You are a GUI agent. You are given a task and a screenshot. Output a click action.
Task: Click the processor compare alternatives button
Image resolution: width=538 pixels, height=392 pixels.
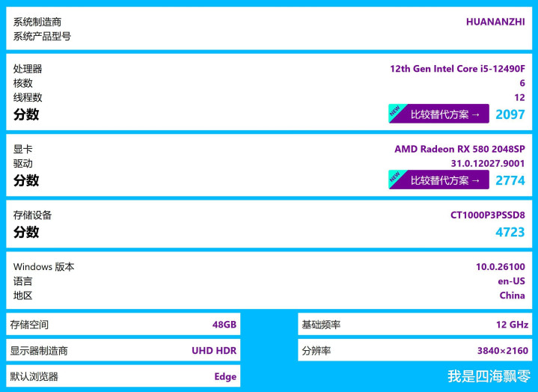tap(438, 114)
